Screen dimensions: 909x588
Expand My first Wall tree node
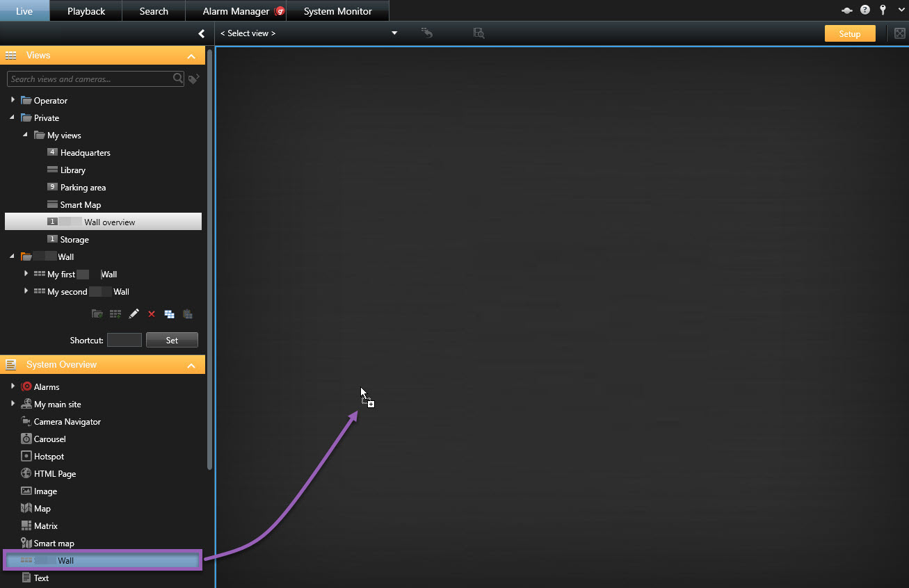click(x=26, y=274)
